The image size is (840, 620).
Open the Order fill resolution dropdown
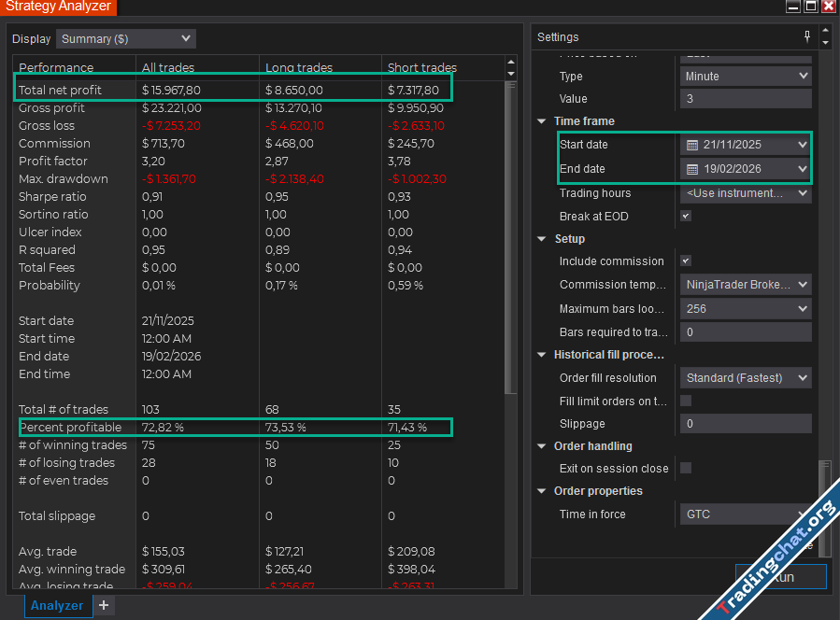click(746, 378)
